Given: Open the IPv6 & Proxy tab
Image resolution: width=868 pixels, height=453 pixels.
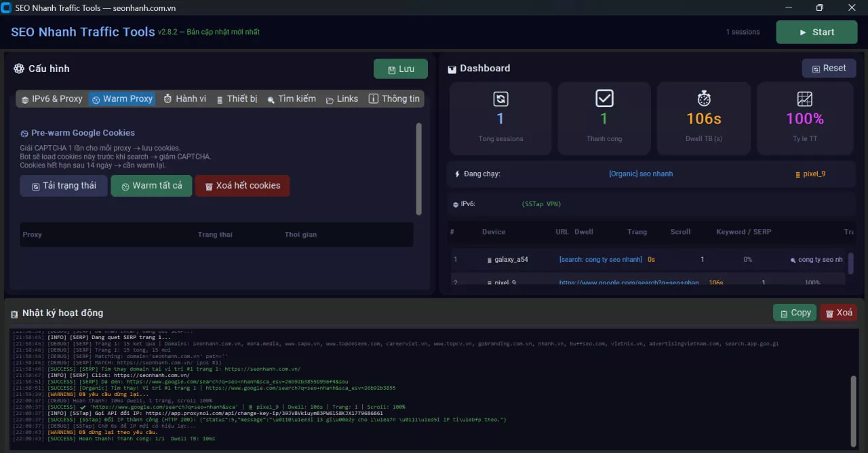Looking at the screenshot, I should tap(52, 99).
